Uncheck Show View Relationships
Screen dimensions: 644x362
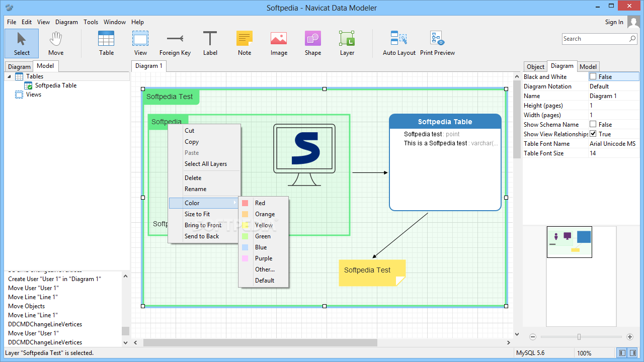[x=593, y=134]
